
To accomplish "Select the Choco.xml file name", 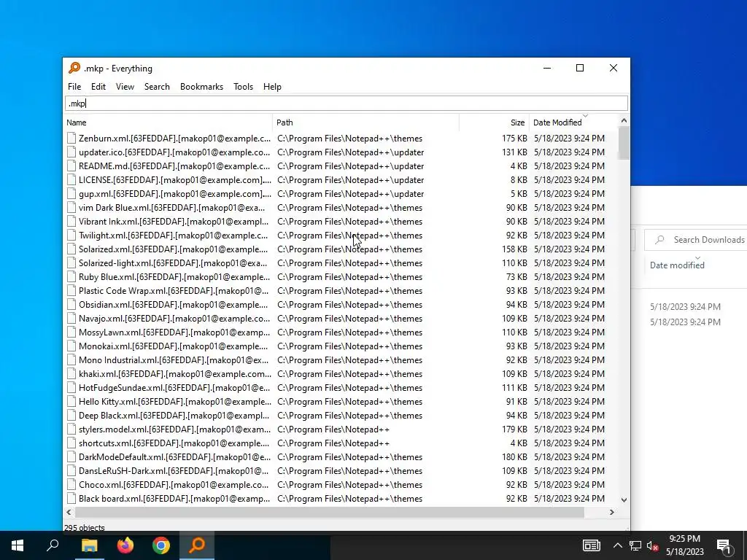I will pos(174,484).
